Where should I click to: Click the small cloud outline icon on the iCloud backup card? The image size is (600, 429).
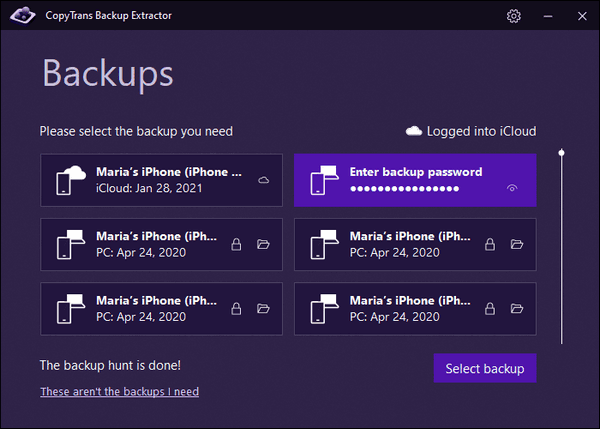click(264, 180)
